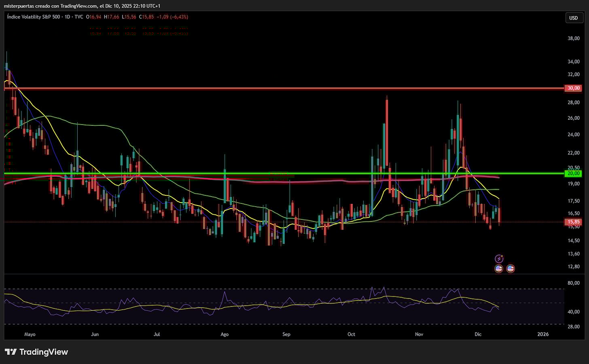Viewport: 589px width, 364px height.
Task: Click the low value L15,56
Action: click(129, 17)
